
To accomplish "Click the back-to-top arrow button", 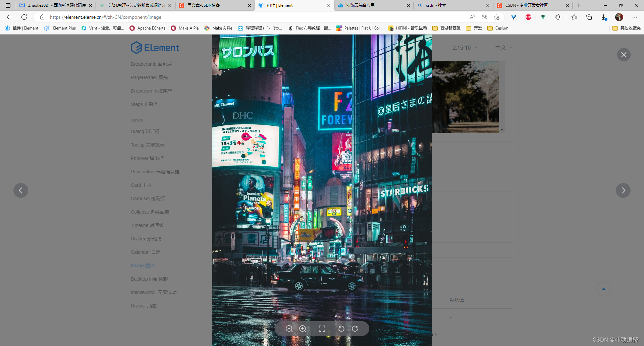I will (604, 289).
